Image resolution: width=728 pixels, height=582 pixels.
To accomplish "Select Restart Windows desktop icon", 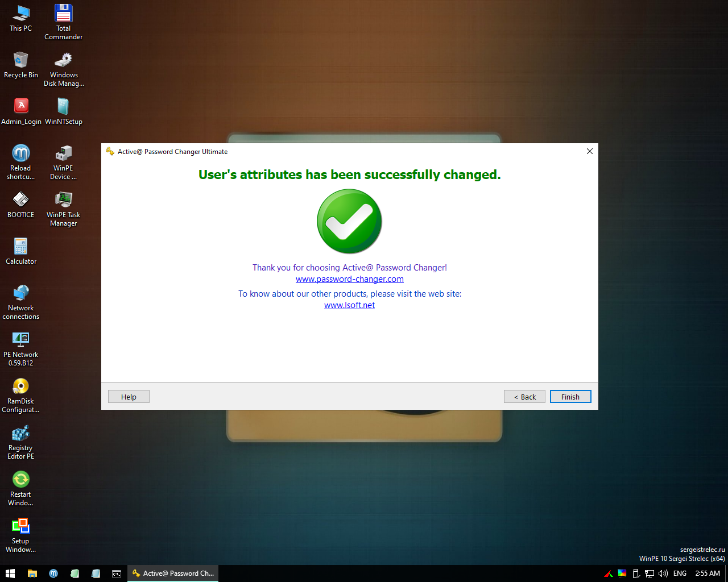I will (x=21, y=488).
